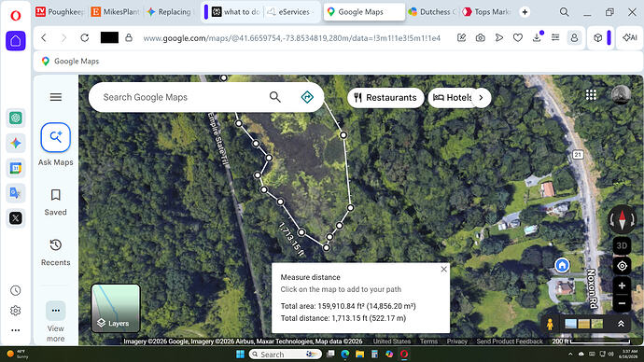Screen dimensions: 644x362
Task: Open the Layers thumbnail
Action: [116, 308]
